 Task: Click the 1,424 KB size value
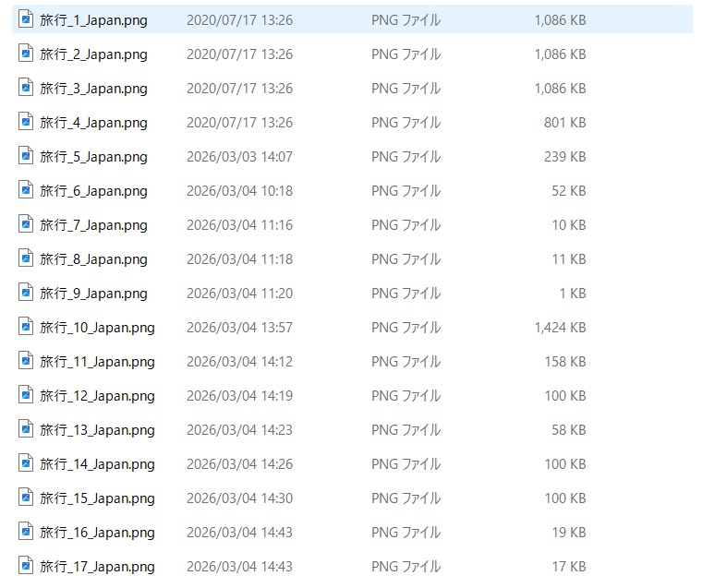click(561, 328)
